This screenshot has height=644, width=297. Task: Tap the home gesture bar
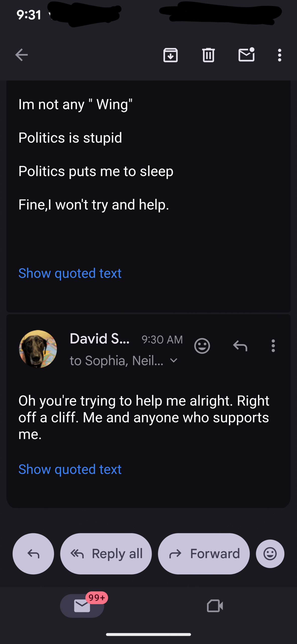click(148, 634)
